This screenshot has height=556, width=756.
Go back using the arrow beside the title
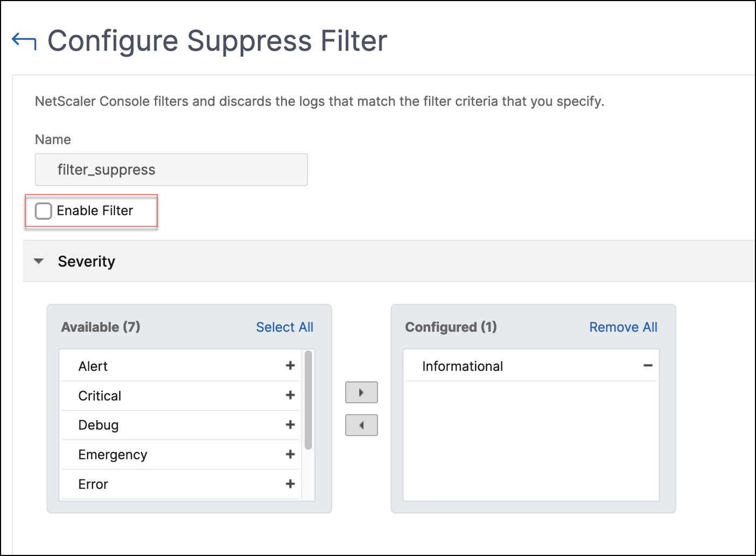point(24,41)
